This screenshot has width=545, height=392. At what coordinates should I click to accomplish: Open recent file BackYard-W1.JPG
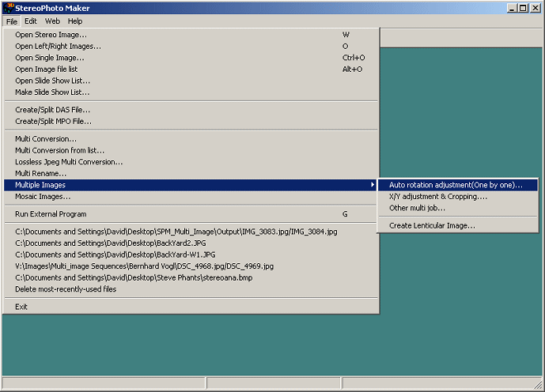[191, 254]
